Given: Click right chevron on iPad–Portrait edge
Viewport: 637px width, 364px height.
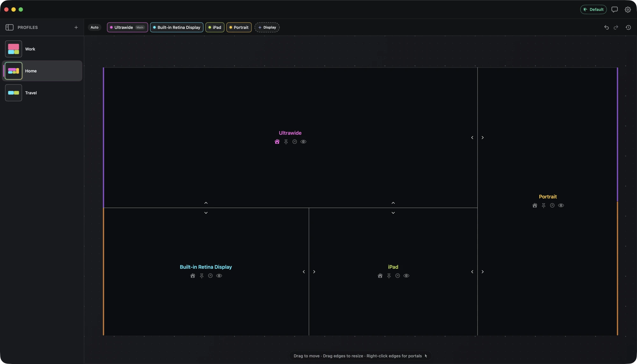Looking at the screenshot, I should click(x=483, y=272).
